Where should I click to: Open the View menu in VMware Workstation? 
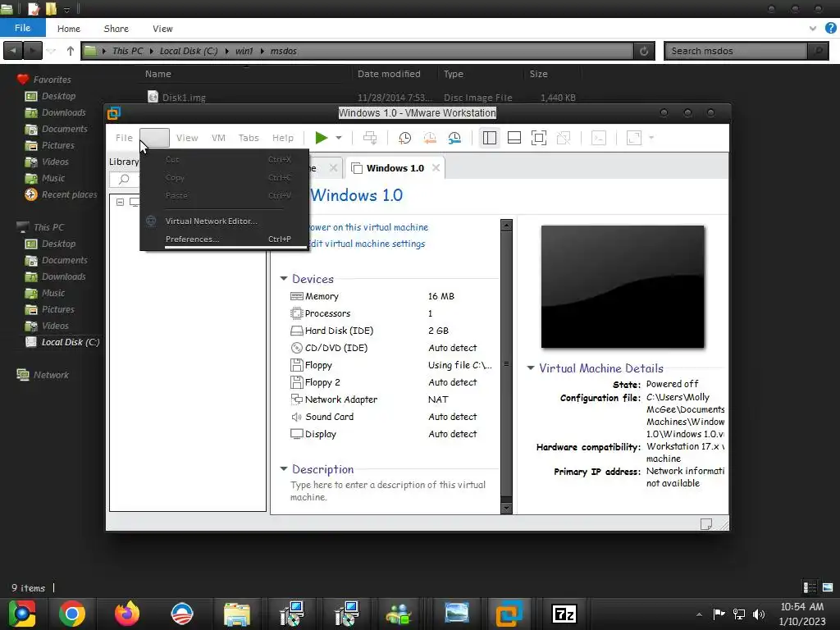tap(187, 138)
